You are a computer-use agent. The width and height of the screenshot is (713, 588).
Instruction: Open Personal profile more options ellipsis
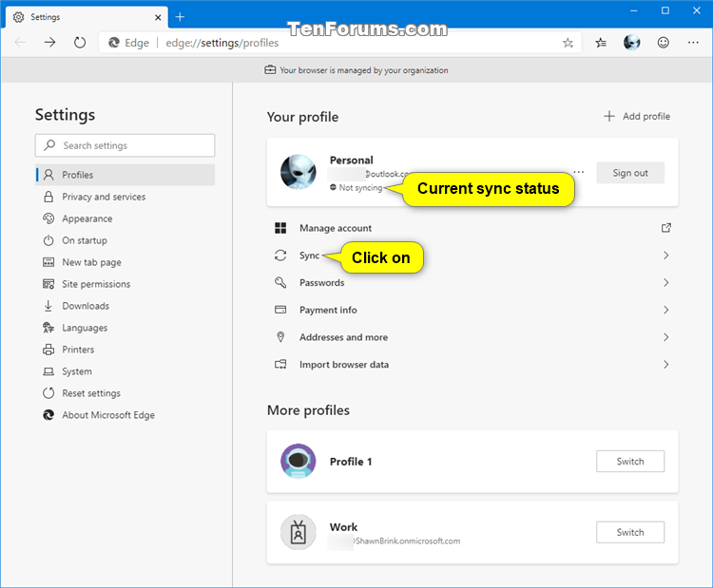coord(578,172)
